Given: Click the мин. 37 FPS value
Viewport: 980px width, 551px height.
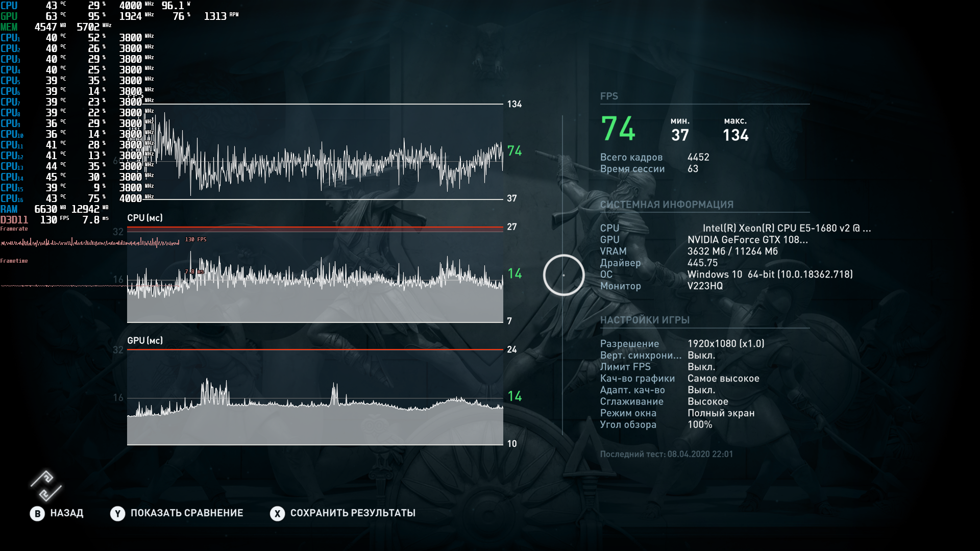Looking at the screenshot, I should point(679,135).
